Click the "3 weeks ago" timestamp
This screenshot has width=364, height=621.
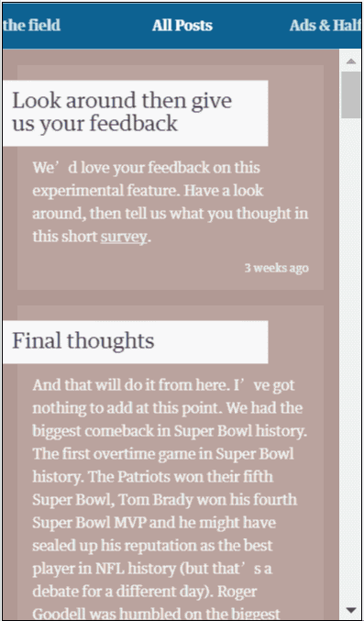[276, 268]
